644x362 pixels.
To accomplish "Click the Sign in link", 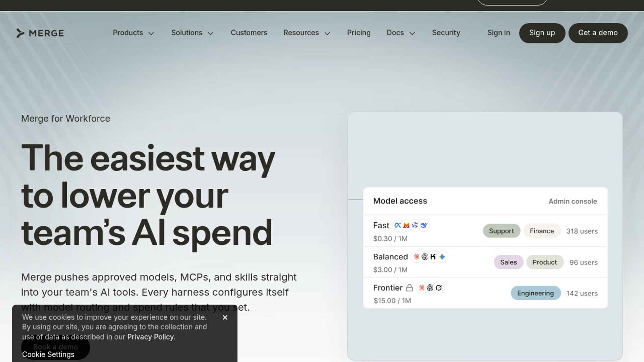I will pyautogui.click(x=498, y=33).
